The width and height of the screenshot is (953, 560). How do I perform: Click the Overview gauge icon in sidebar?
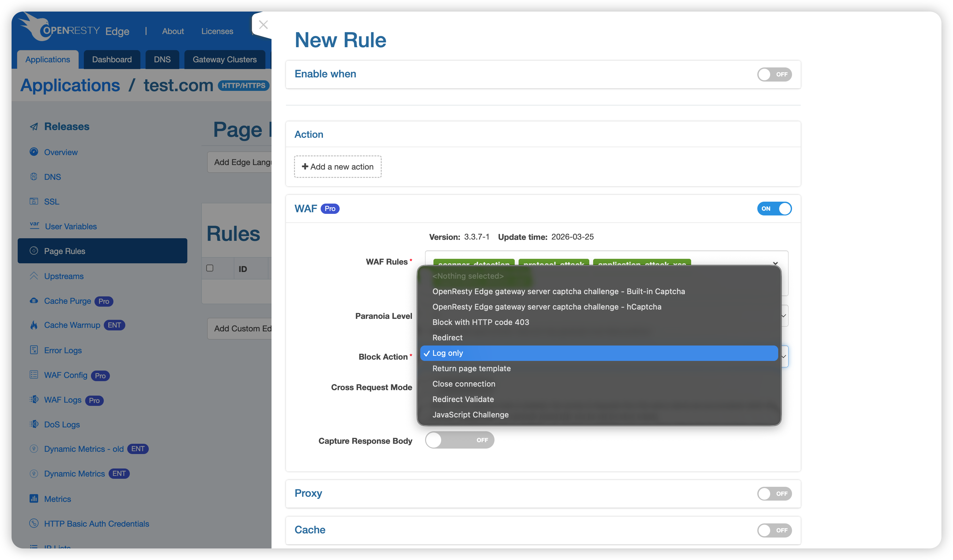(x=34, y=152)
